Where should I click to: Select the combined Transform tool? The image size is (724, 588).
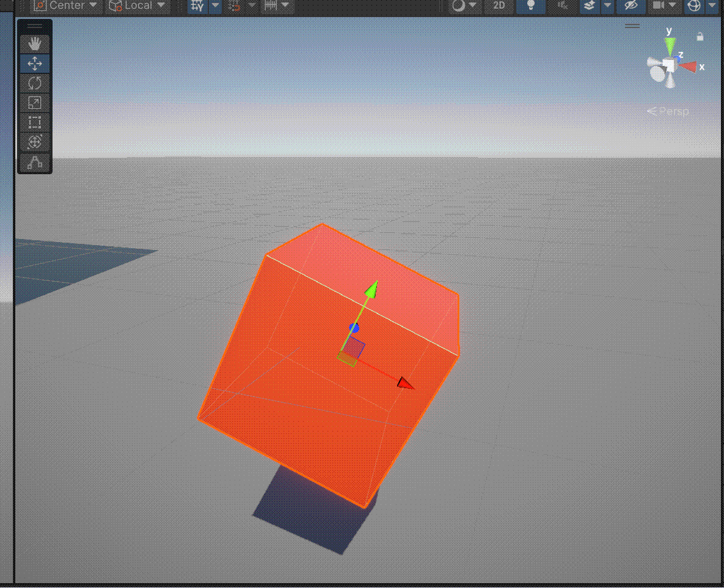(x=35, y=142)
